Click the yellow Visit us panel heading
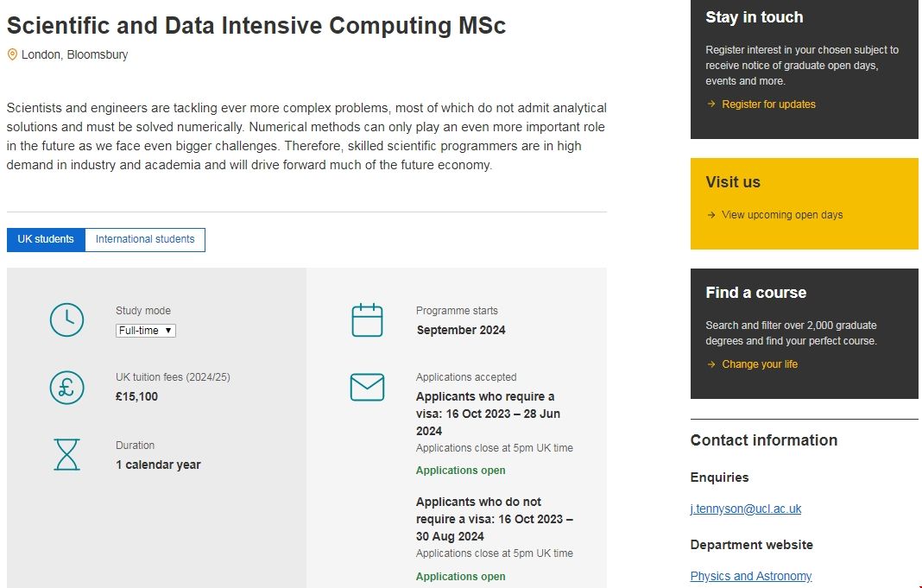This screenshot has width=922, height=588. (x=733, y=182)
